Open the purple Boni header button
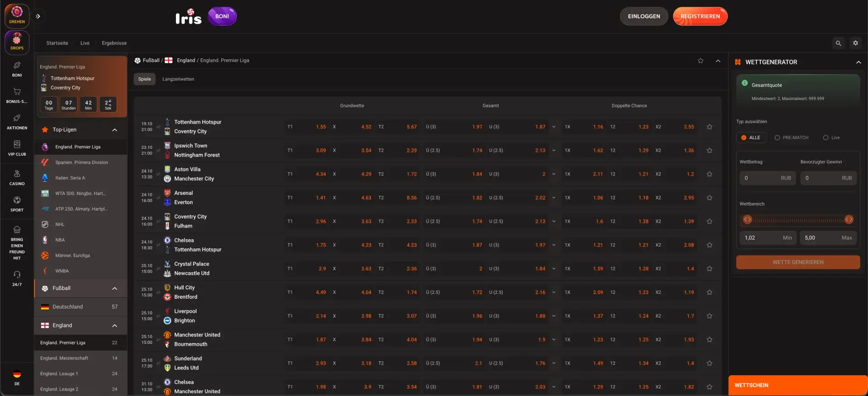Viewport: 868px width, 396px height. (x=222, y=16)
